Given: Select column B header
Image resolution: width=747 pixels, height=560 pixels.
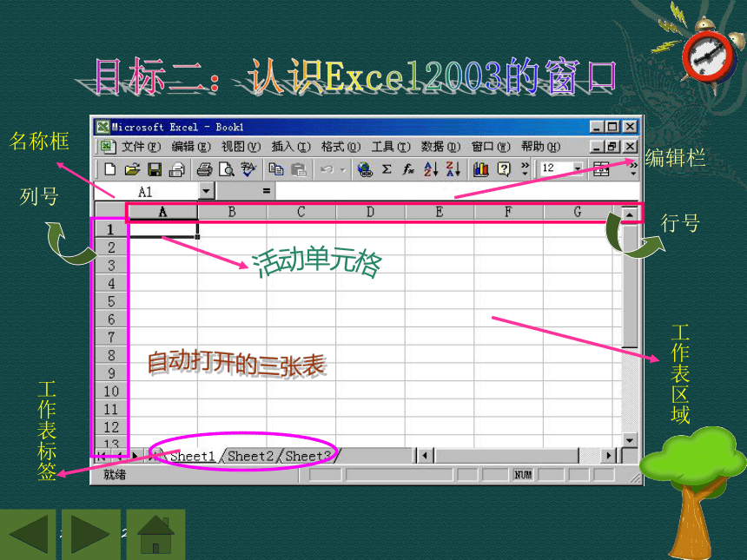Looking at the screenshot, I should 232,212.
